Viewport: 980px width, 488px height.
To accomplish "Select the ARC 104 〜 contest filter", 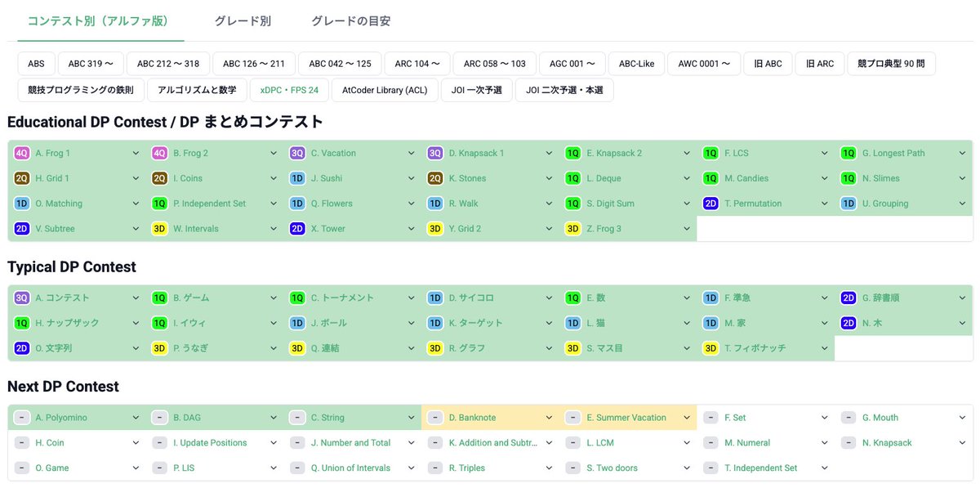I will click(x=417, y=64).
